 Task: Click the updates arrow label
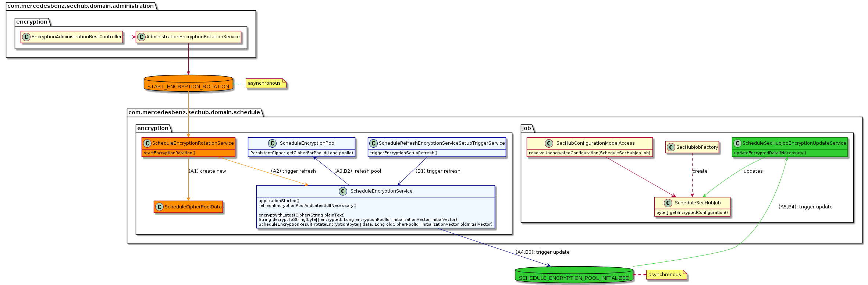click(x=753, y=171)
